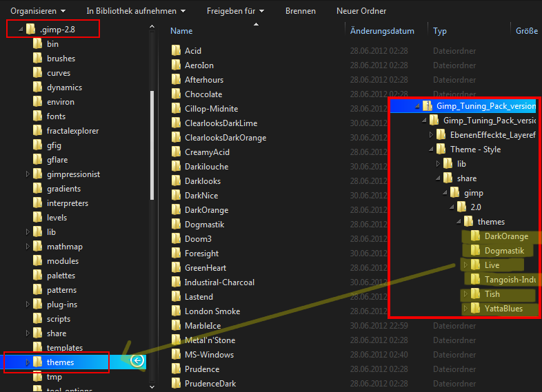542x392 pixels.
Task: Click the Acid folder icon in file list
Action: [176, 51]
